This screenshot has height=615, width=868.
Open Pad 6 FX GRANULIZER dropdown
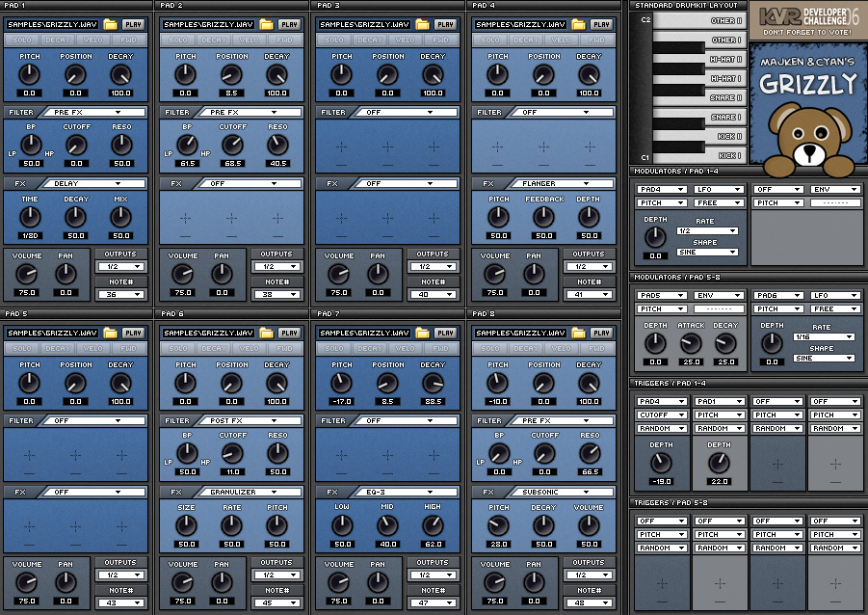[x=250, y=492]
